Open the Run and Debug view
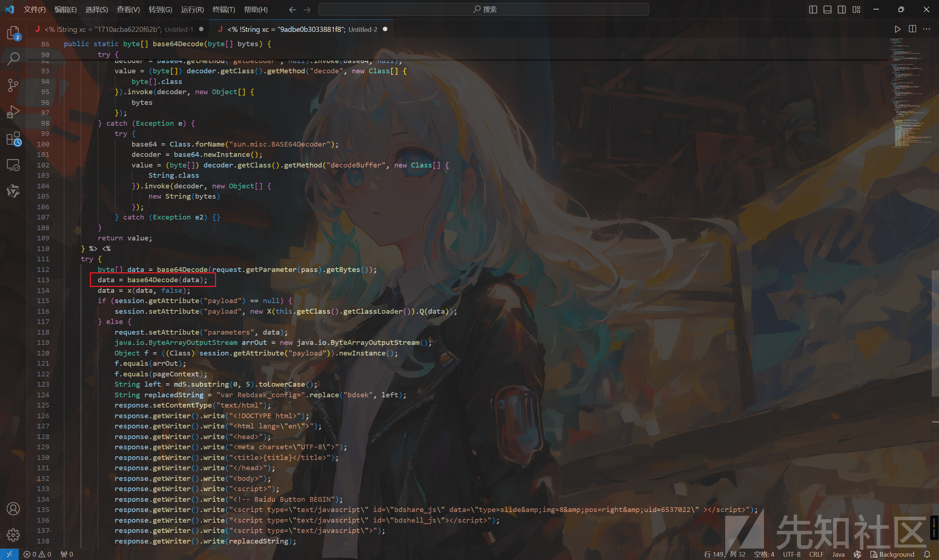 tap(13, 112)
